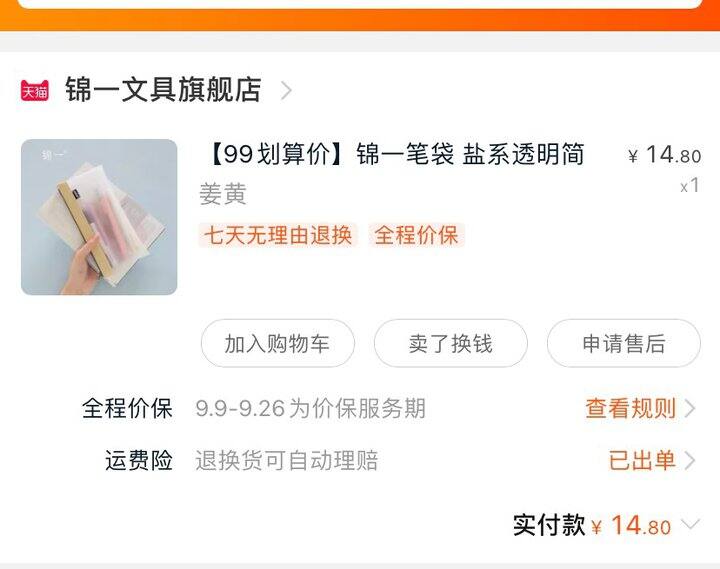
Task: Tap the 七天无理由退换 tag
Action: [x=278, y=235]
